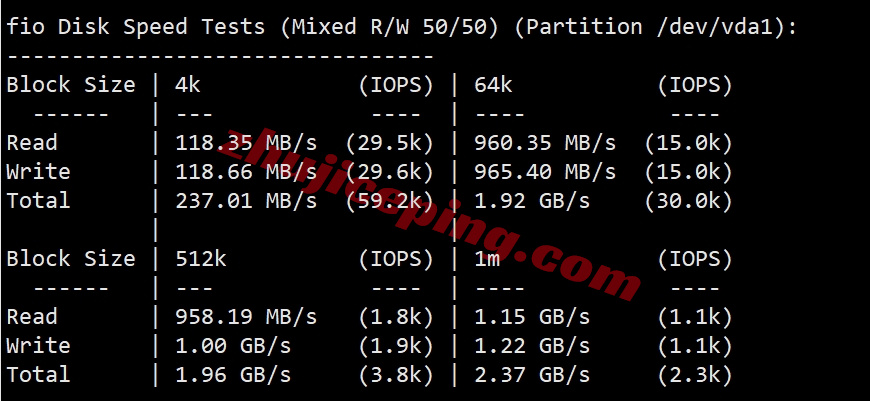Screen dimensions: 870x401
Task: Select the 64k write speed 965.40 MB/s
Action: (x=545, y=171)
